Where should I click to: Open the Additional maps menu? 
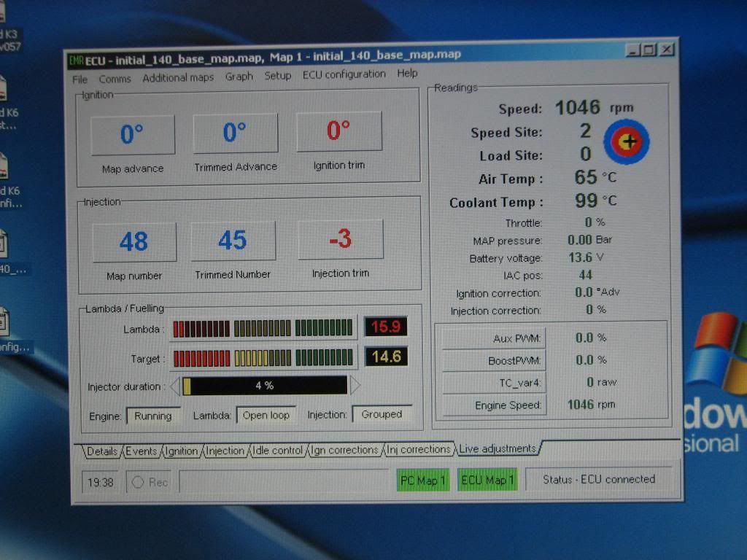178,77
